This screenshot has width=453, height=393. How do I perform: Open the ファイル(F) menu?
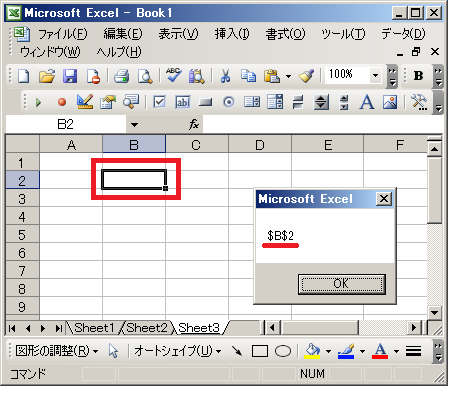63,34
